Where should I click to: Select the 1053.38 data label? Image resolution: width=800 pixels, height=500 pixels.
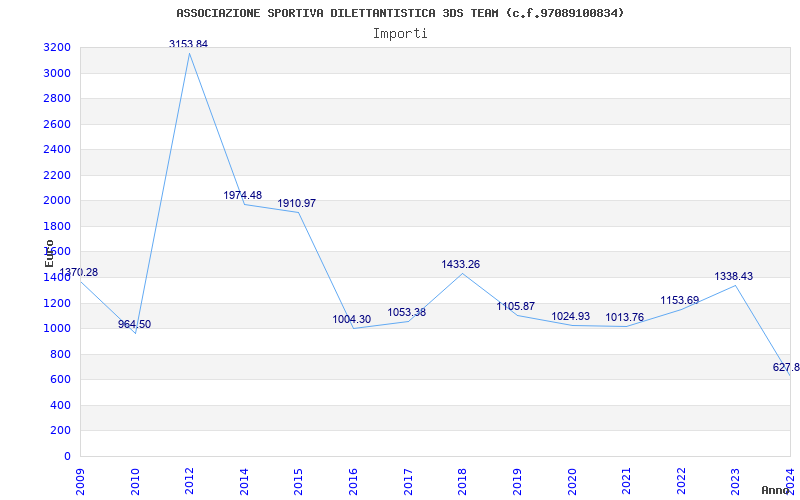coord(407,312)
